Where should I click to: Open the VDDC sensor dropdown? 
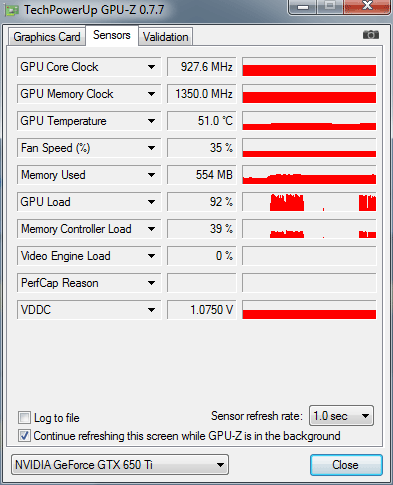pyautogui.click(x=151, y=310)
